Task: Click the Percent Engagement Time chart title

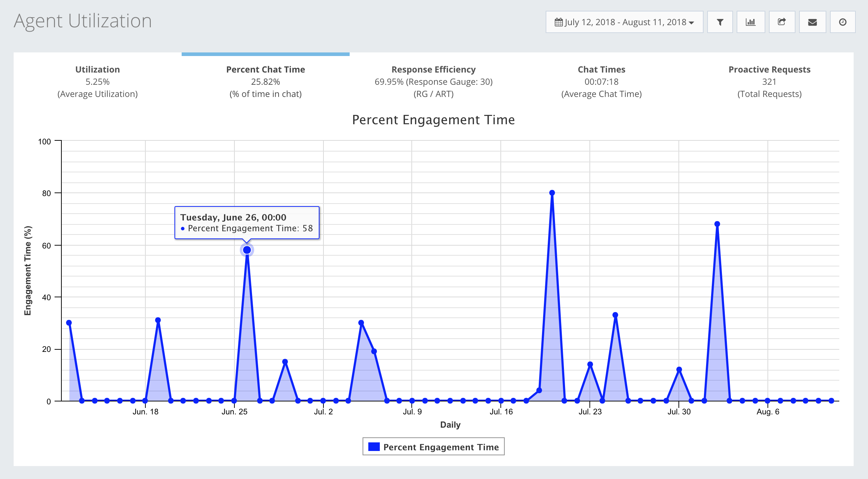Action: [433, 120]
